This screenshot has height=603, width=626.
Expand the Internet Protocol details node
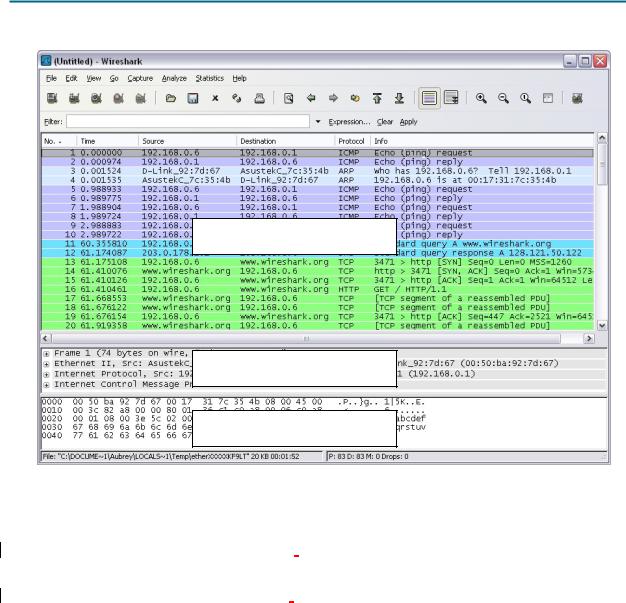pyautogui.click(x=47, y=375)
